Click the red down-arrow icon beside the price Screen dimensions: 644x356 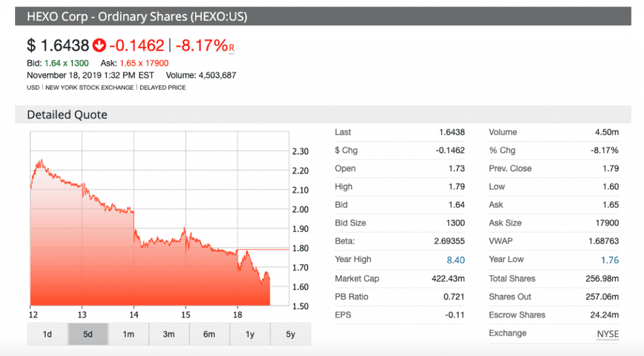pos(99,45)
